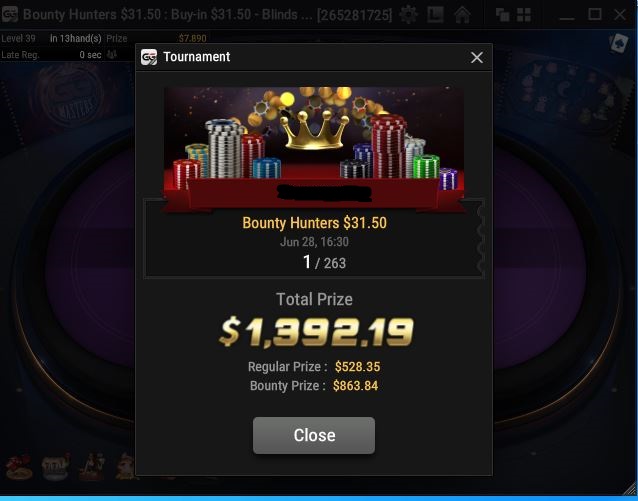Select the fourth partially hidden emoji icon

tap(125, 467)
